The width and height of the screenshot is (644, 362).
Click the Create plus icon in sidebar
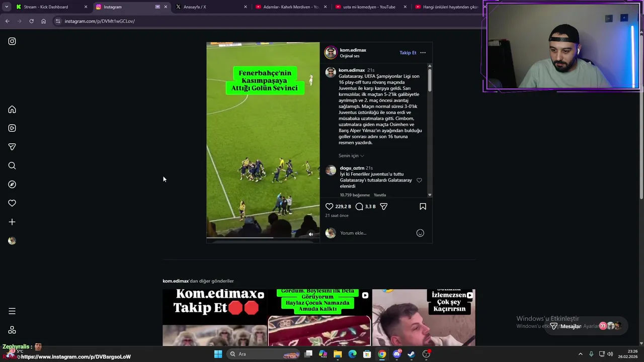(12, 222)
